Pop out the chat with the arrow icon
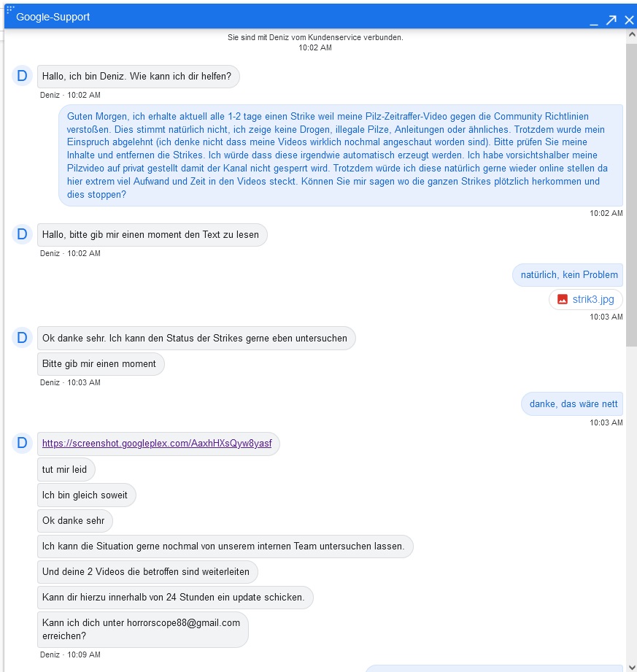637x672 pixels. tap(611, 20)
